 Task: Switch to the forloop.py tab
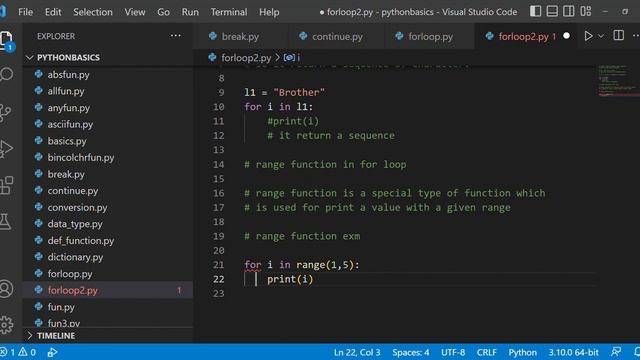click(429, 36)
